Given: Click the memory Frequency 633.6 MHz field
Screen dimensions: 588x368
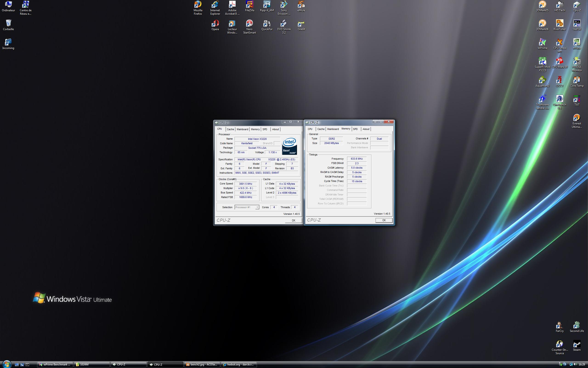Looking at the screenshot, I should point(357,159).
